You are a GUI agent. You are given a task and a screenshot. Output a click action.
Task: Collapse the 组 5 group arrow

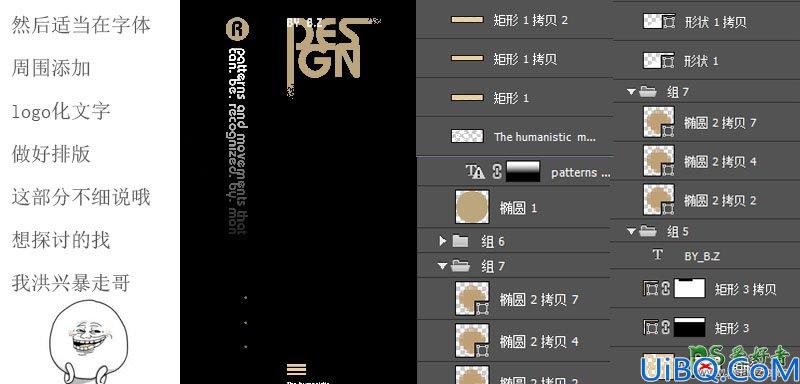click(632, 232)
